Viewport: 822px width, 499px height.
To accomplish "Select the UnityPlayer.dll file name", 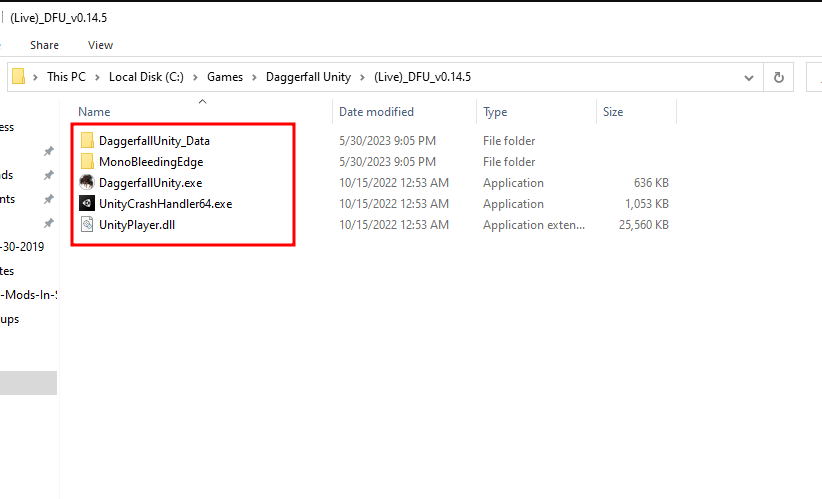I will (x=137, y=224).
